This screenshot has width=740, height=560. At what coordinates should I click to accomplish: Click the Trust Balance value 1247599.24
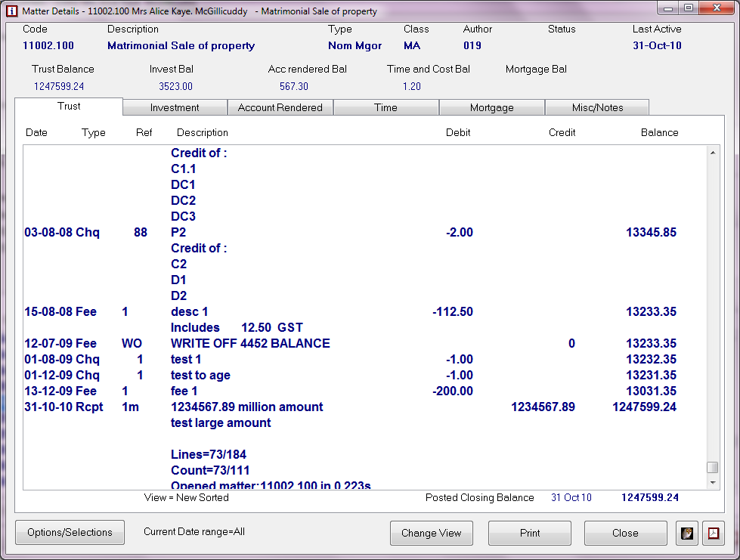point(59,86)
